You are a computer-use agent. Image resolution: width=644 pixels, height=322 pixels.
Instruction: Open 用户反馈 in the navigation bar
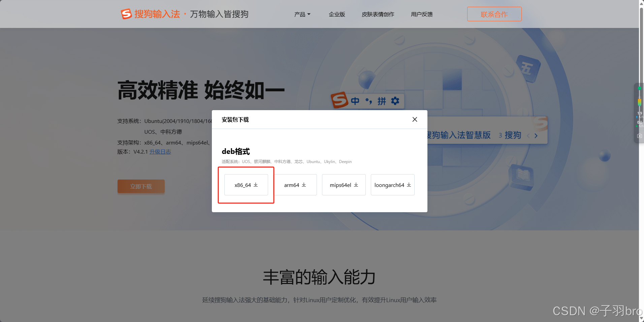point(422,14)
